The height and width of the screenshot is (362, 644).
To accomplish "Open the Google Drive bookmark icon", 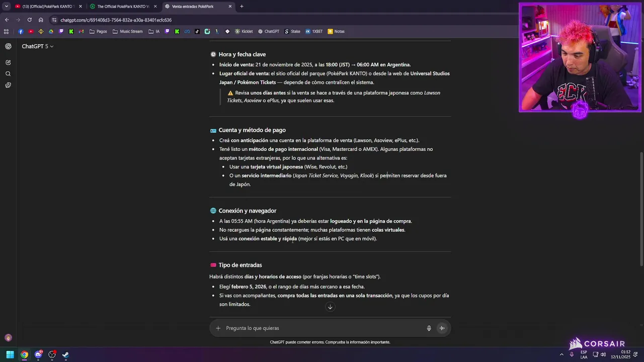I will coord(51,31).
